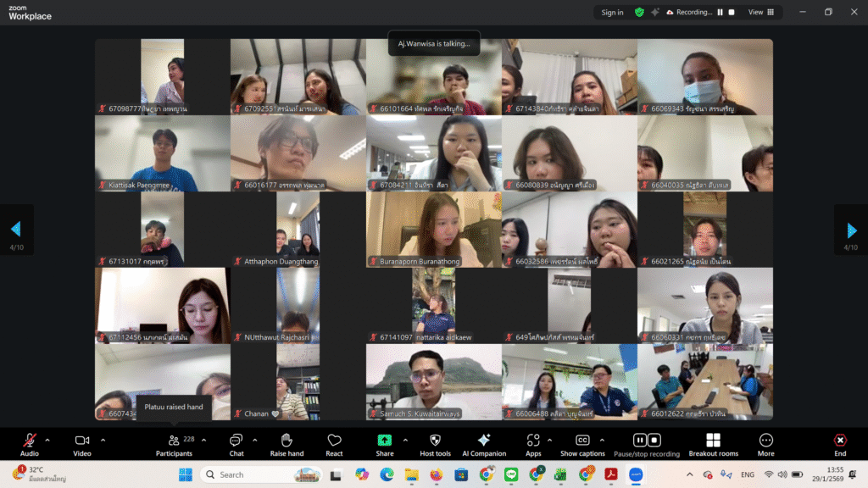Viewport: 868px width, 488px height.
Task: Open Host tools shield icon
Action: [435, 441]
